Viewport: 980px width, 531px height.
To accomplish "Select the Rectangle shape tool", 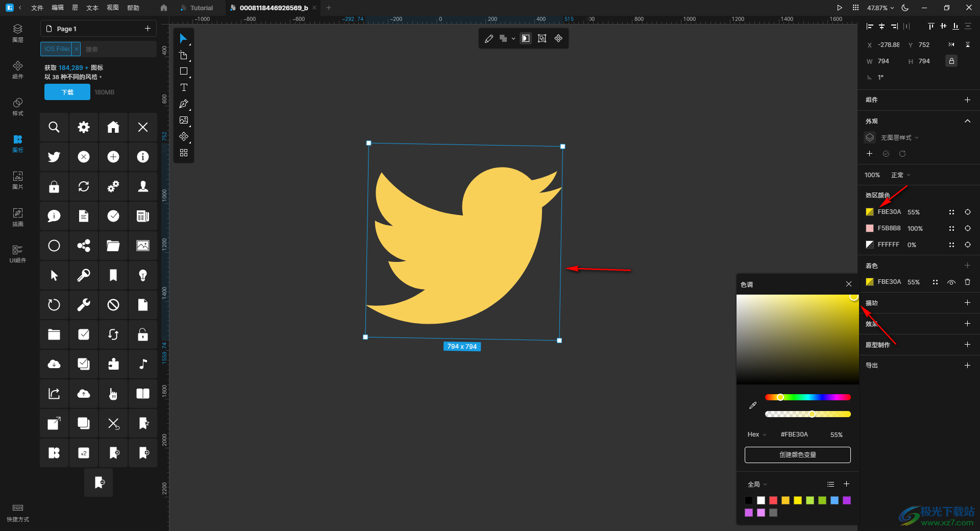I will click(x=183, y=71).
